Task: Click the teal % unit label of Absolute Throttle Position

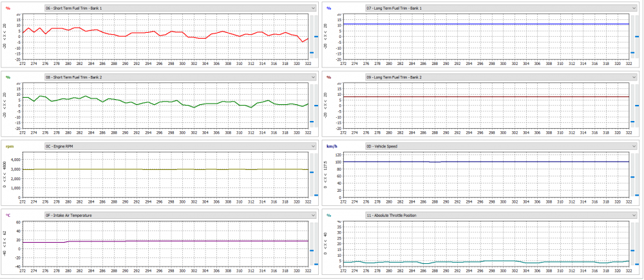Action: pyautogui.click(x=328, y=215)
